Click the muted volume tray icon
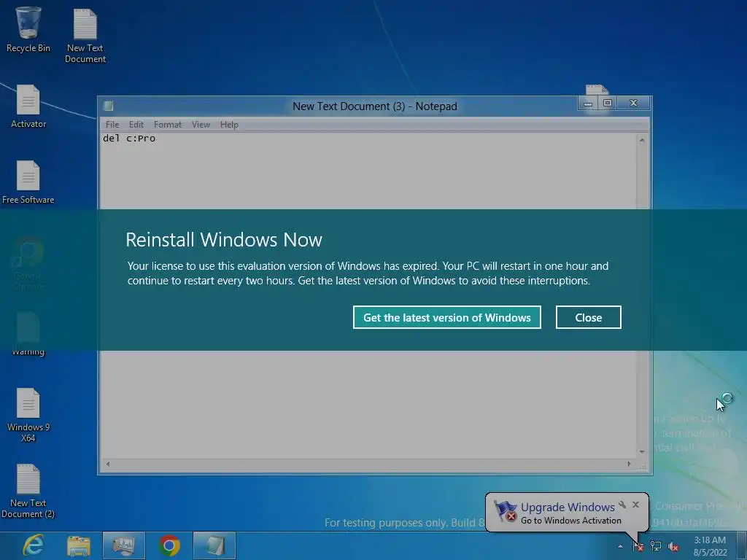This screenshot has height=560, width=747. 673,546
